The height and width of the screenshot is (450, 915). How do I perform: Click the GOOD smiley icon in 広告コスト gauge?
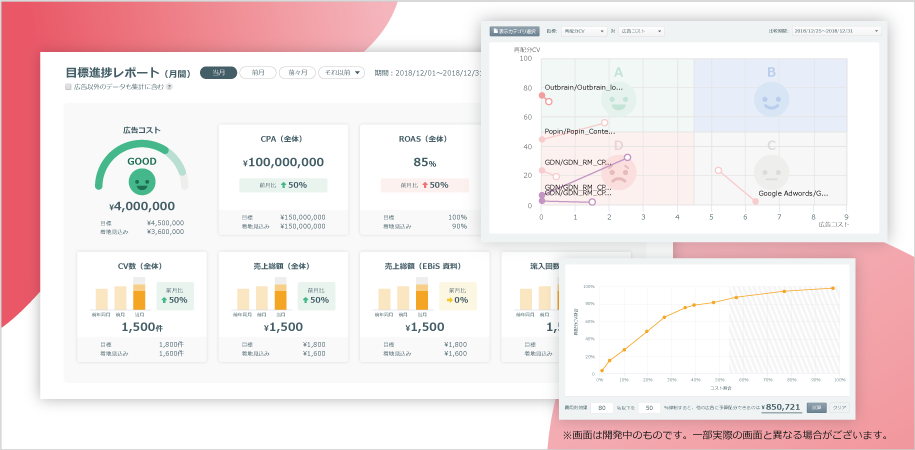click(x=142, y=181)
